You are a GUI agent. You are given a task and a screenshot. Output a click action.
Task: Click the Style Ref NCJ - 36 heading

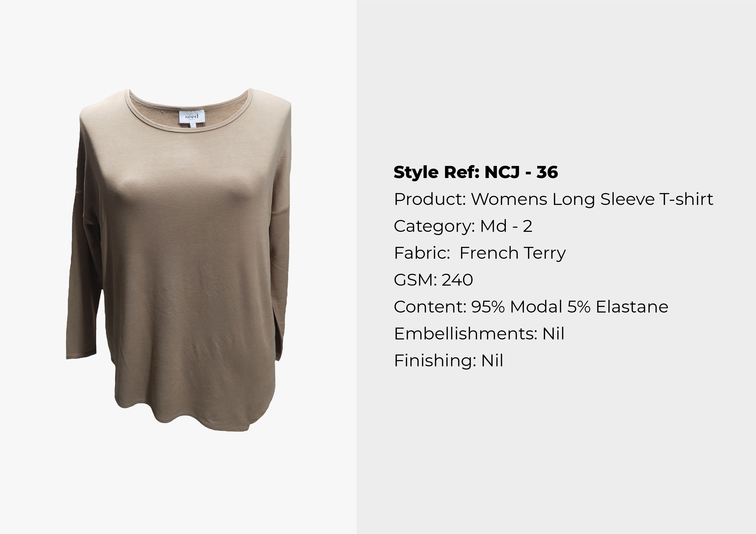tap(476, 172)
